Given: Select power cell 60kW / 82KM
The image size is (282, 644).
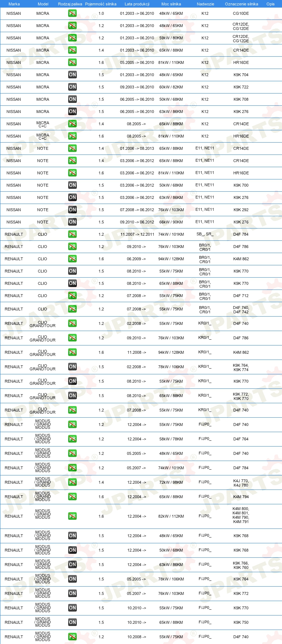Looking at the screenshot, I should pos(171,87).
